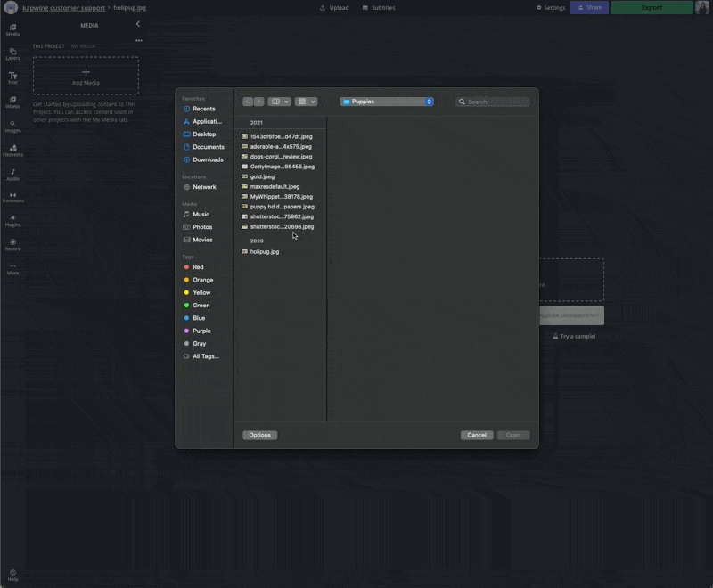Open the Elements panel icon
Screen dimensions: 713x588
coord(12,150)
